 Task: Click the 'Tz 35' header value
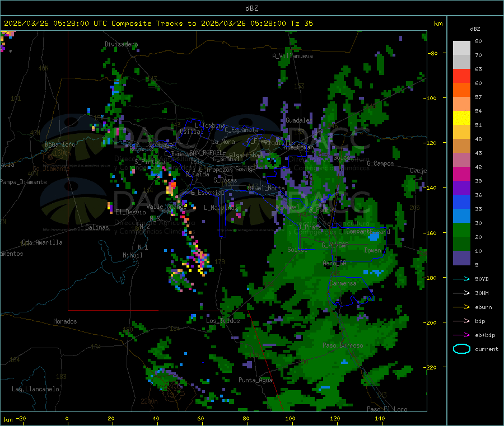coord(301,24)
